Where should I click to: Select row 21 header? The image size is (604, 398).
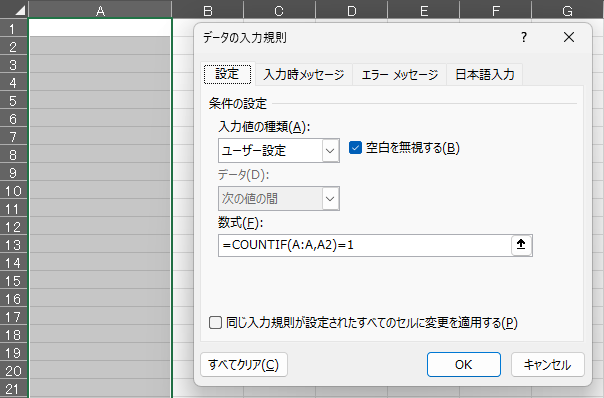click(13, 388)
